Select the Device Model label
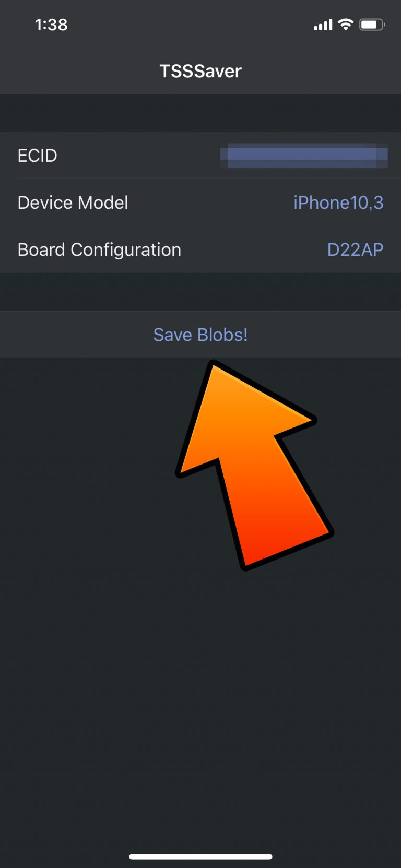 [x=73, y=203]
